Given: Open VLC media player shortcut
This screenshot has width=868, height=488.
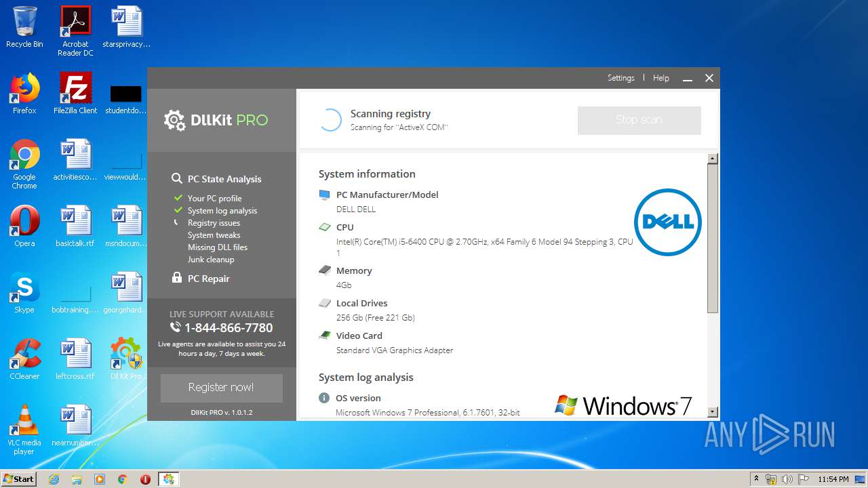Looking at the screenshot, I should coord(24,429).
